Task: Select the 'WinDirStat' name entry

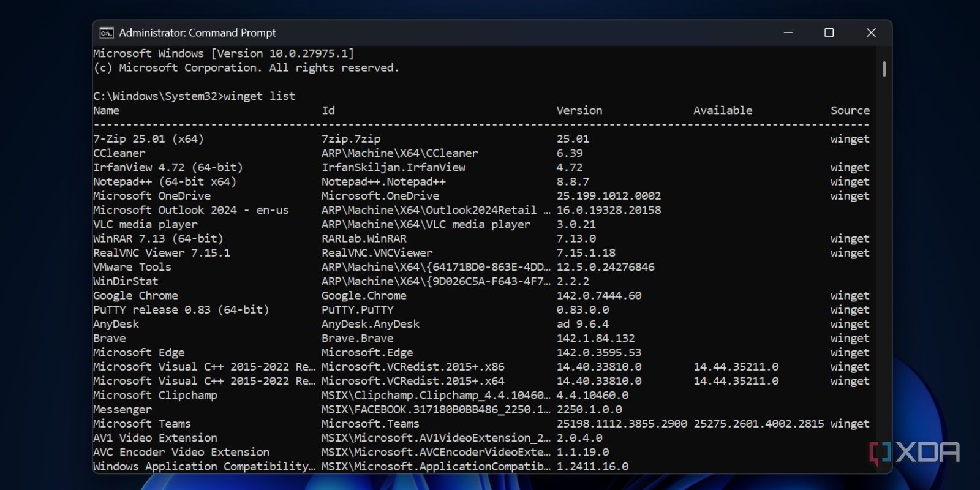Action: pyautogui.click(x=126, y=281)
